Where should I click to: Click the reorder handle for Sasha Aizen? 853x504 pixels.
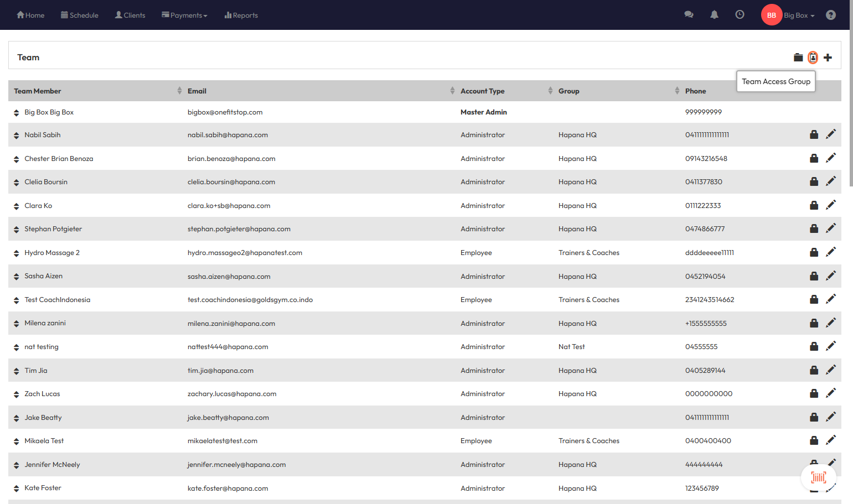(17, 277)
